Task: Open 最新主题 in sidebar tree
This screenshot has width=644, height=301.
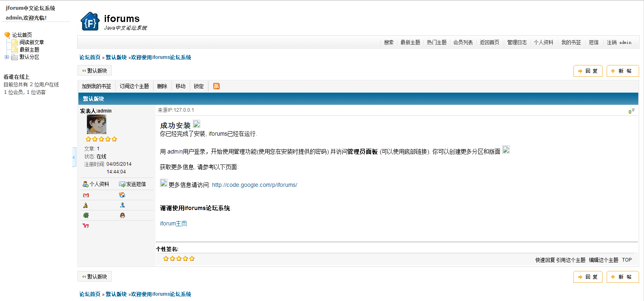Action: coord(29,50)
